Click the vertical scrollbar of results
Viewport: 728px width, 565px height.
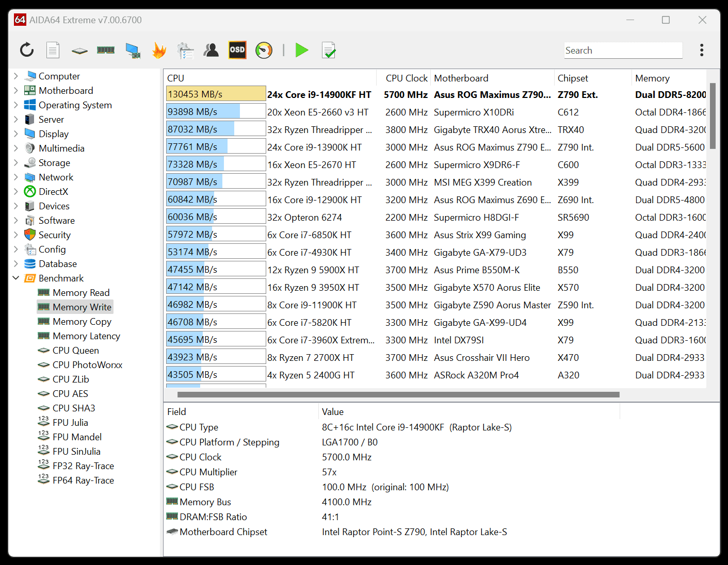[713, 116]
